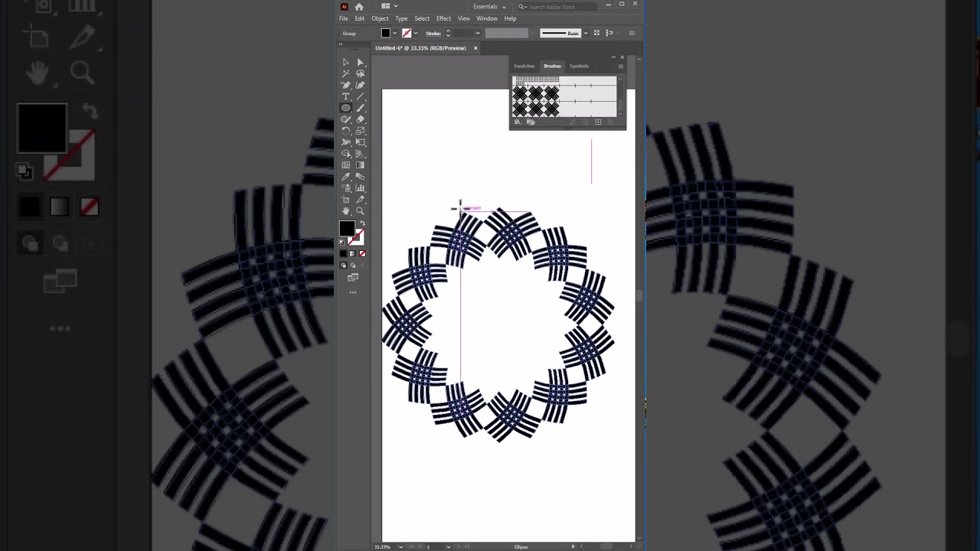Open the Window menu
980x551 pixels.
(x=487, y=18)
